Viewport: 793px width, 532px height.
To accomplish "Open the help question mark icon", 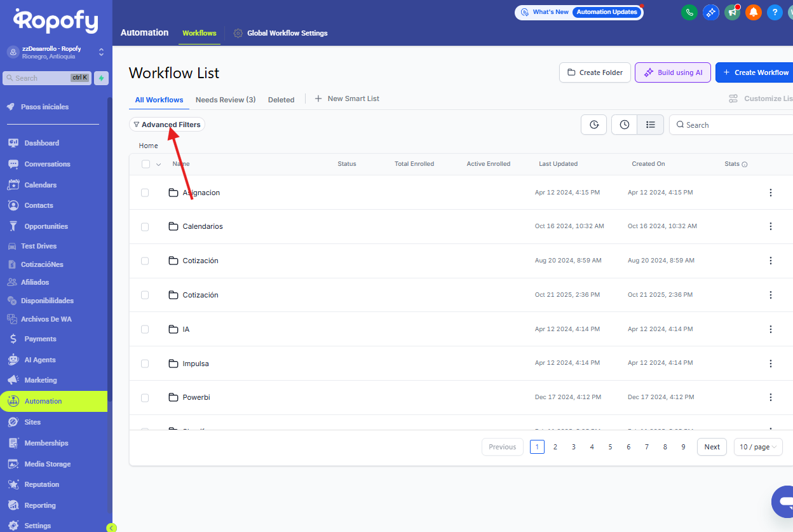I will click(774, 12).
